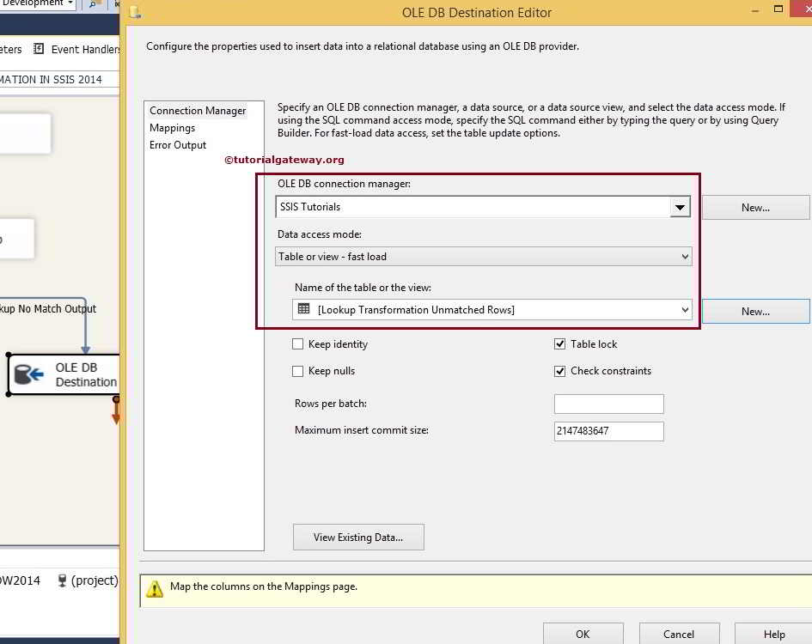Open Help for the editor
812x644 pixels.
click(773, 635)
